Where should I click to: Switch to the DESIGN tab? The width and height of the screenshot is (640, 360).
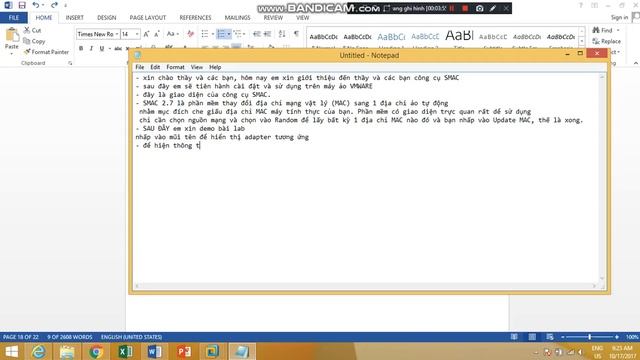107,18
